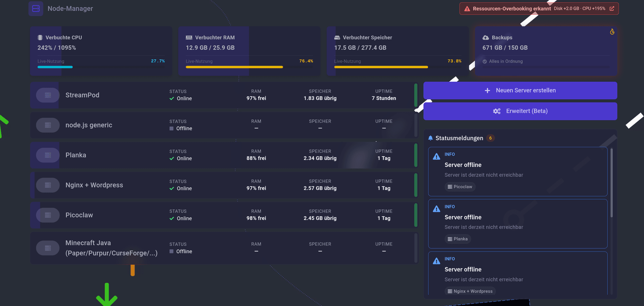
Task: Click the node.js generic server icon
Action: click(x=48, y=125)
